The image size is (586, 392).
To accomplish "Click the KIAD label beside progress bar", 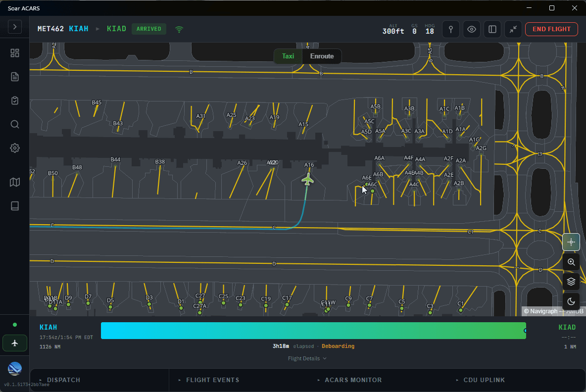I will point(567,327).
